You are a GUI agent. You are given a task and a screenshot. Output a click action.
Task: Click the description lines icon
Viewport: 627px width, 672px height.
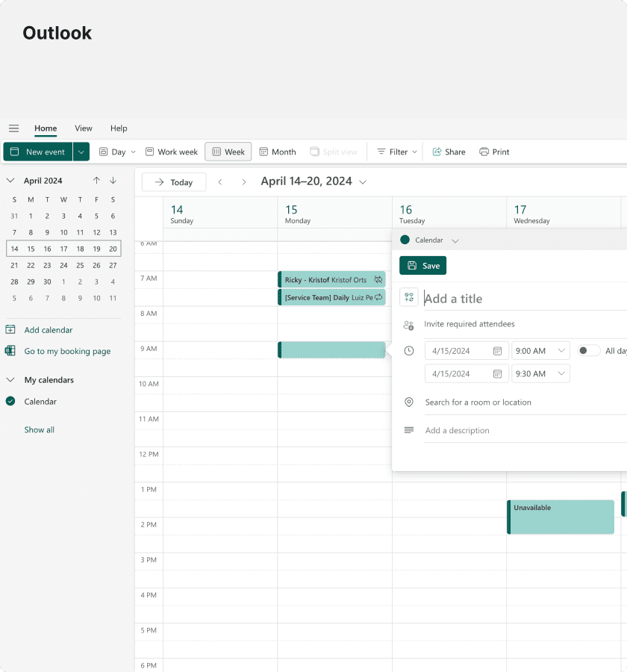pos(409,430)
